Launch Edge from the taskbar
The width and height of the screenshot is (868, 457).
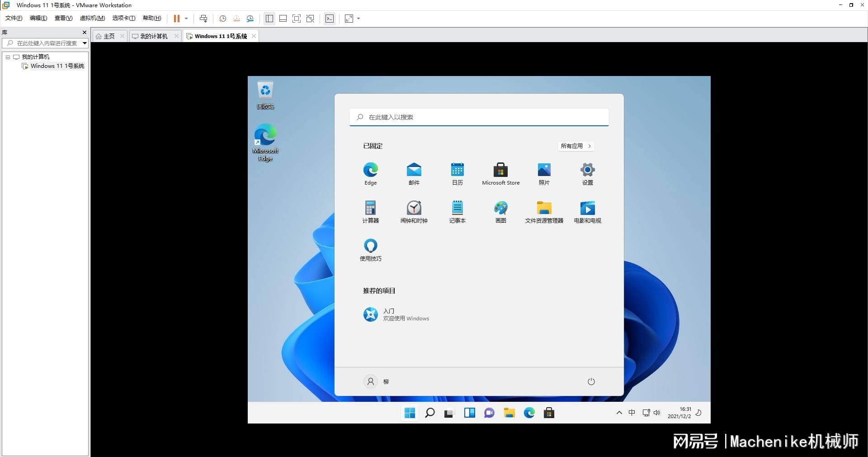[529, 413]
